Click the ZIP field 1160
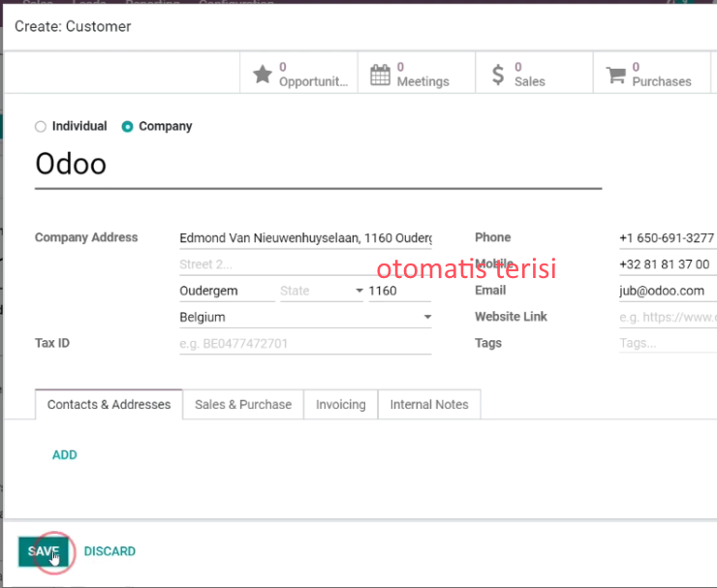 coord(399,291)
